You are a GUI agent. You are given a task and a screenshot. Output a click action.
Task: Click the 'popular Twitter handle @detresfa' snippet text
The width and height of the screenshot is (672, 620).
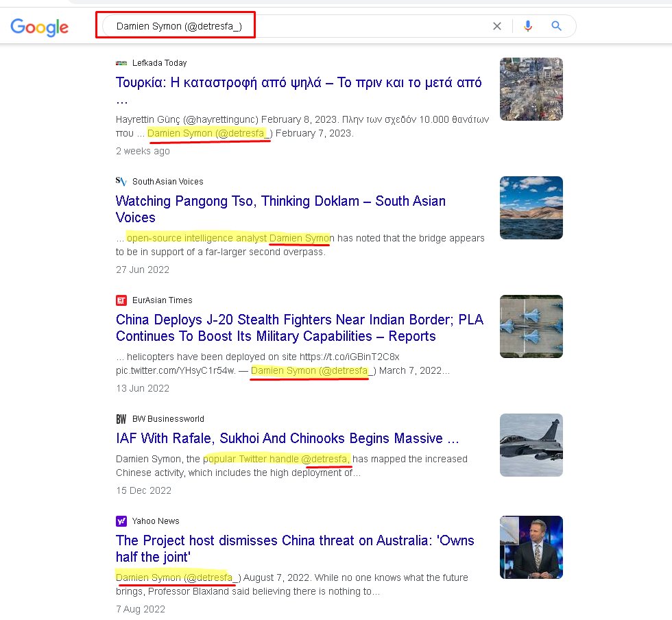tap(275, 459)
